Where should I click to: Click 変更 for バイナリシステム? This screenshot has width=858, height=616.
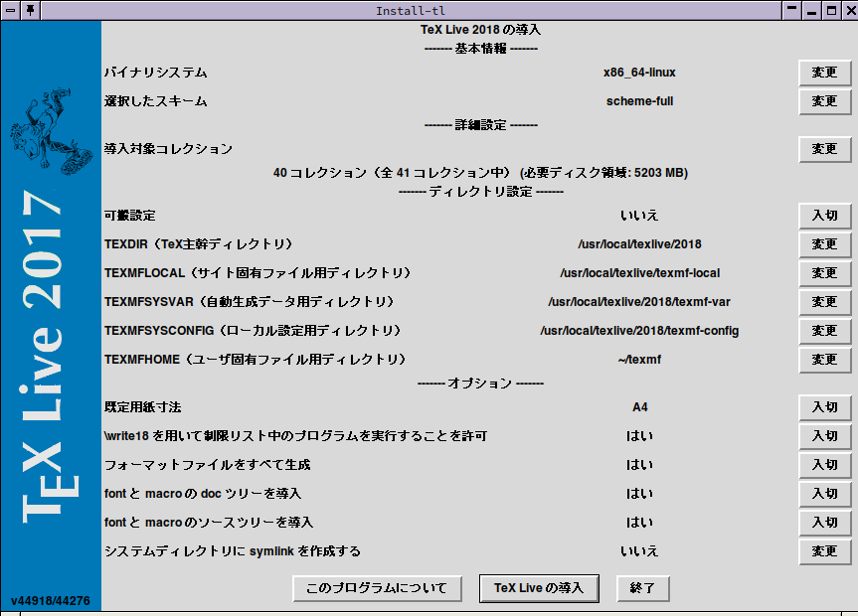tap(824, 73)
